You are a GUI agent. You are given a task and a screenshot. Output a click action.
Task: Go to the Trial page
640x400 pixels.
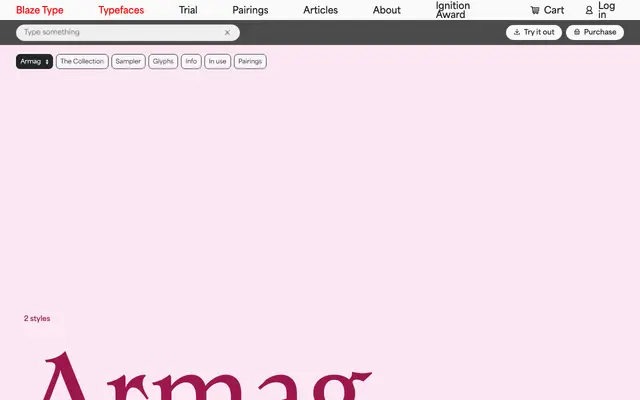coord(188,10)
